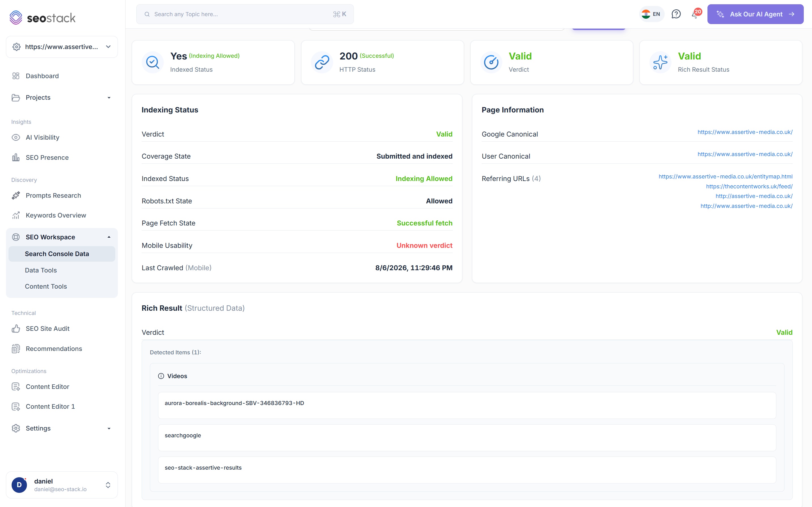Click the Videos info icon
The height and width of the screenshot is (507, 812).
coord(161,376)
